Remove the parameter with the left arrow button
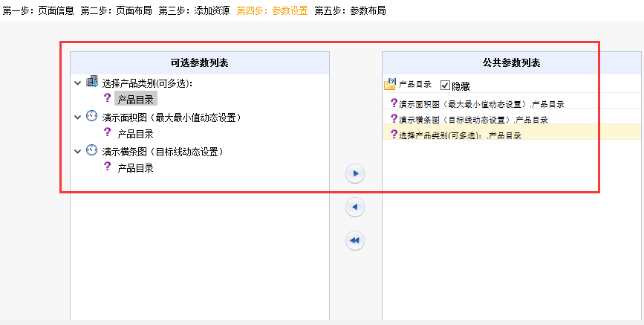This screenshot has height=325, width=644. [x=355, y=207]
